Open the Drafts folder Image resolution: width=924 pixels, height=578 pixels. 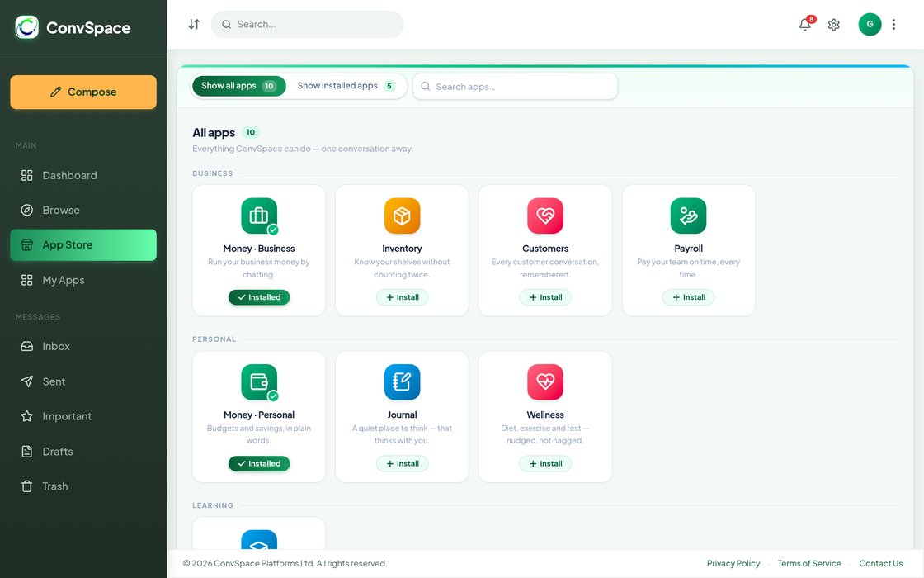[x=83, y=451]
